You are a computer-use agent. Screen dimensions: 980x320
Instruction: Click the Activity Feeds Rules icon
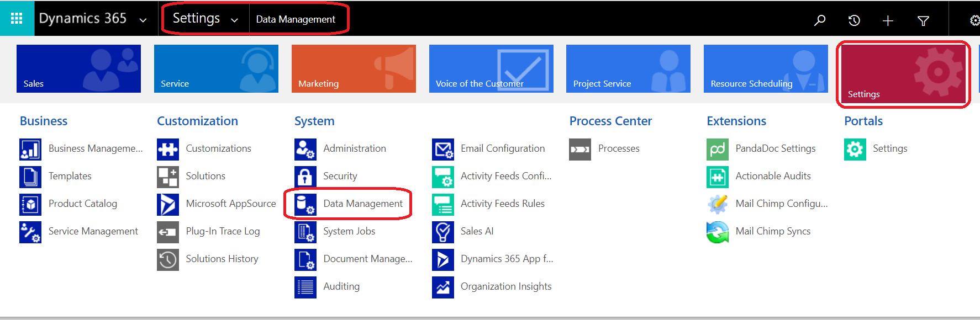click(x=443, y=205)
